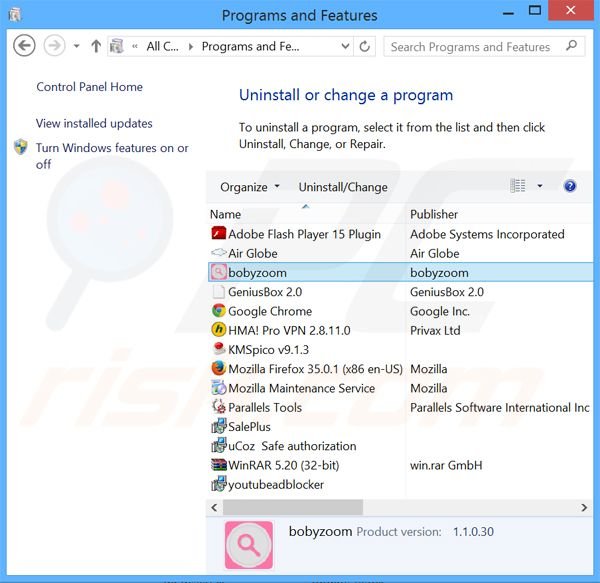This screenshot has height=583, width=600.
Task: Select the youtubeadblocker icon
Action: pos(219,484)
